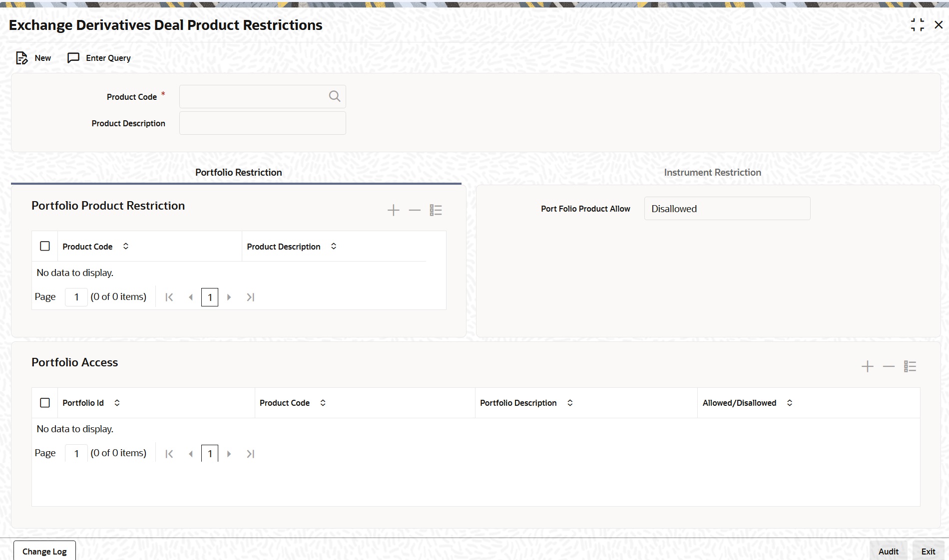Add row to Portfolio Access table
Image resolution: width=949 pixels, height=560 pixels.
point(868,366)
